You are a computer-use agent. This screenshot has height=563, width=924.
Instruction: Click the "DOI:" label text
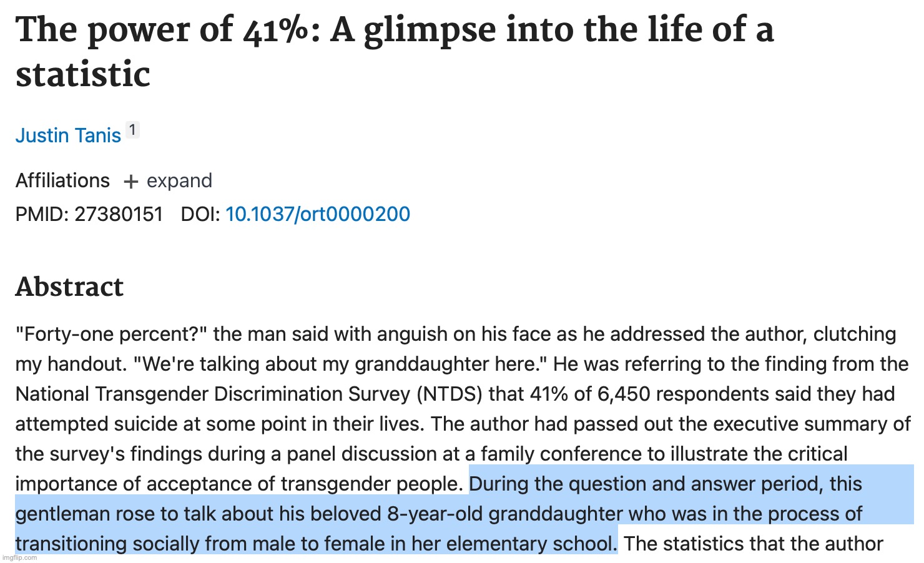click(x=200, y=214)
